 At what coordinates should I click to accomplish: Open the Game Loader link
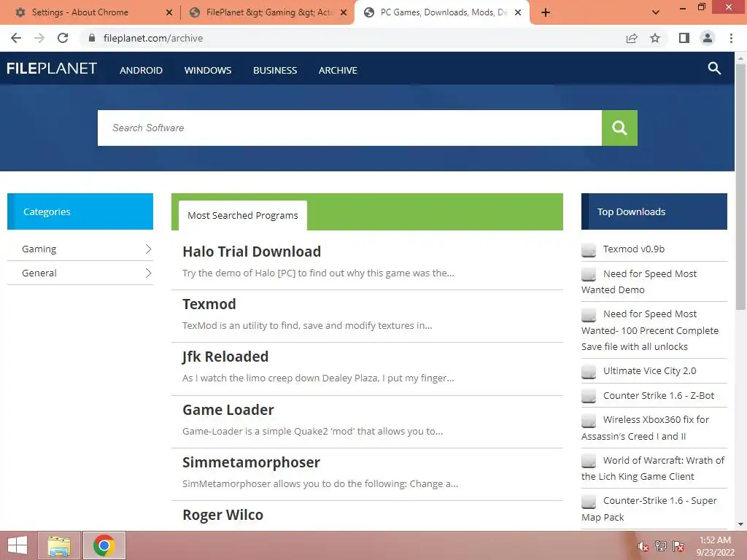(228, 410)
